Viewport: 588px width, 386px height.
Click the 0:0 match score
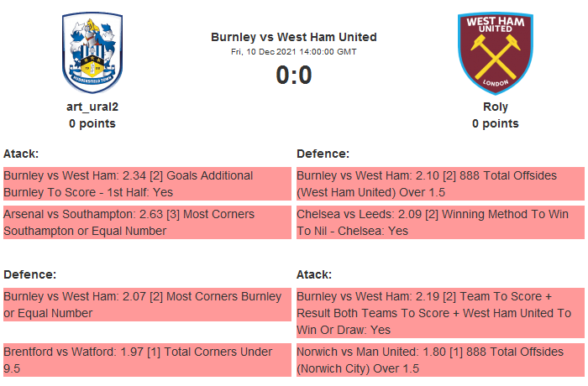point(294,76)
